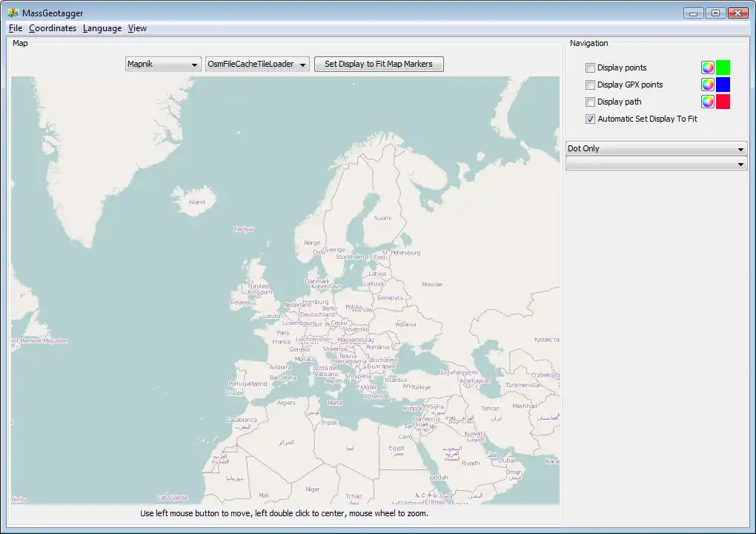The image size is (756, 534).
Task: Open the File menu
Action: 16,28
